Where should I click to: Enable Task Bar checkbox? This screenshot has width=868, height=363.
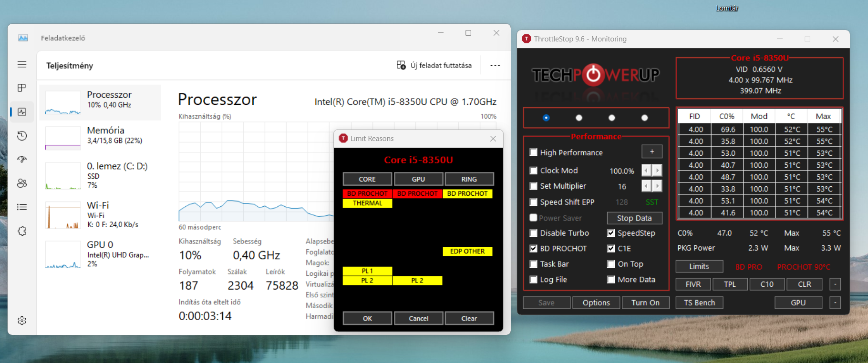(x=534, y=264)
